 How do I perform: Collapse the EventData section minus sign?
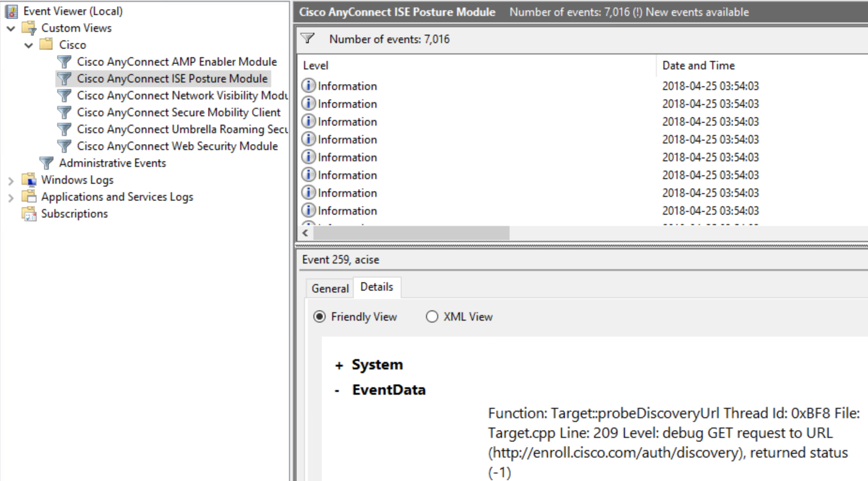click(x=337, y=391)
